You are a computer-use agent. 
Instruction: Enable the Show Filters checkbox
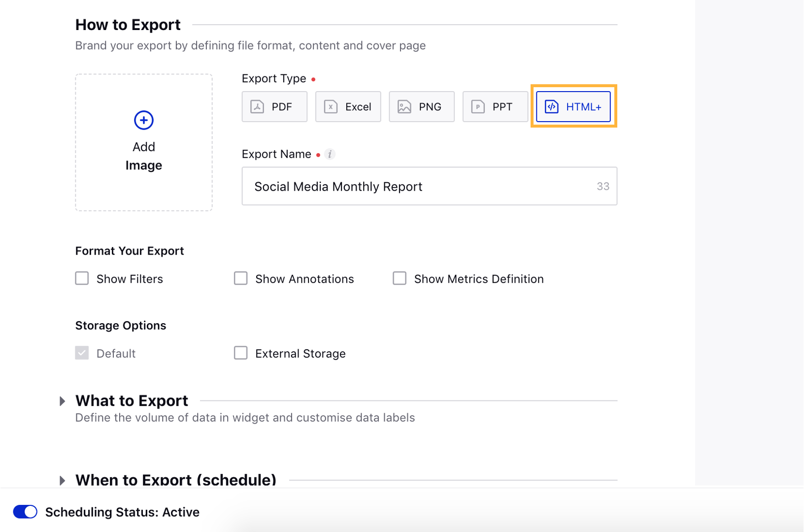[82, 279]
